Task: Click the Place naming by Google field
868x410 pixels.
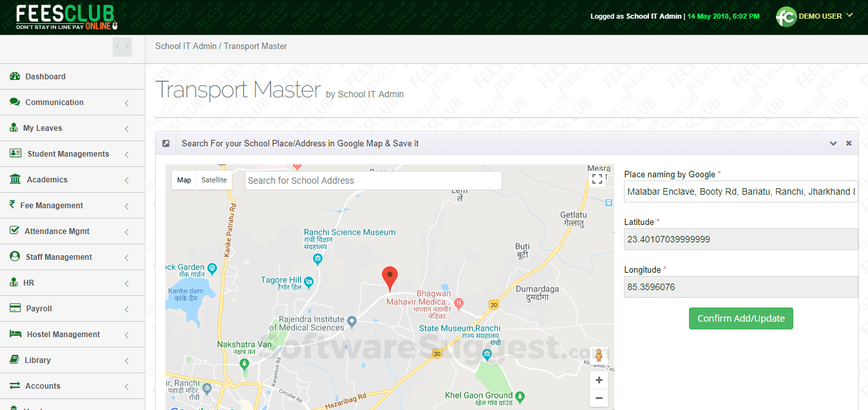Action: click(x=741, y=191)
